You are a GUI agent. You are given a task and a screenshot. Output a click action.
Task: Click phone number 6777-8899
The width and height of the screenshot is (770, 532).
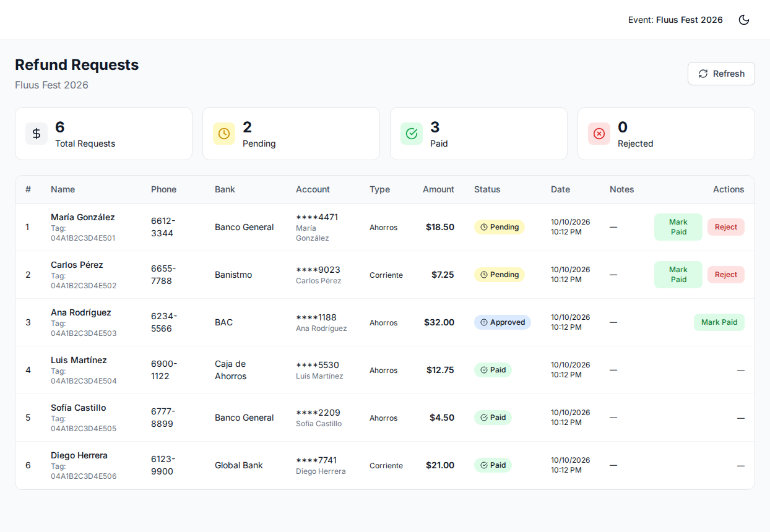(163, 418)
